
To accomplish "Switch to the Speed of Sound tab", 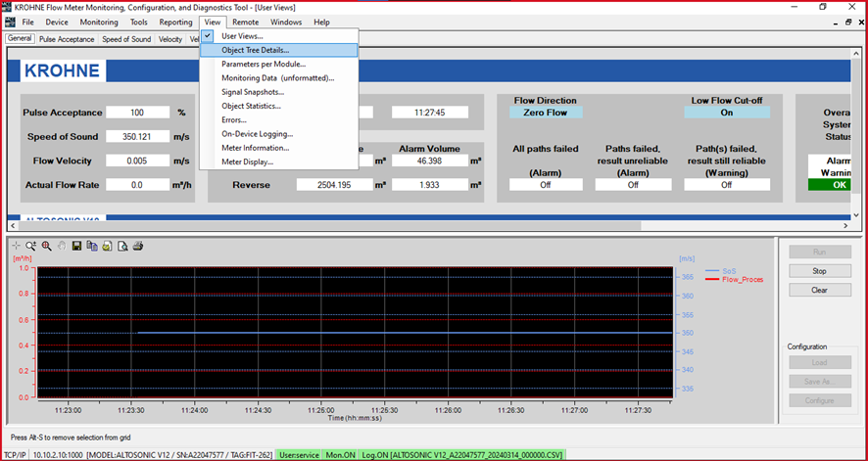I will 126,39.
